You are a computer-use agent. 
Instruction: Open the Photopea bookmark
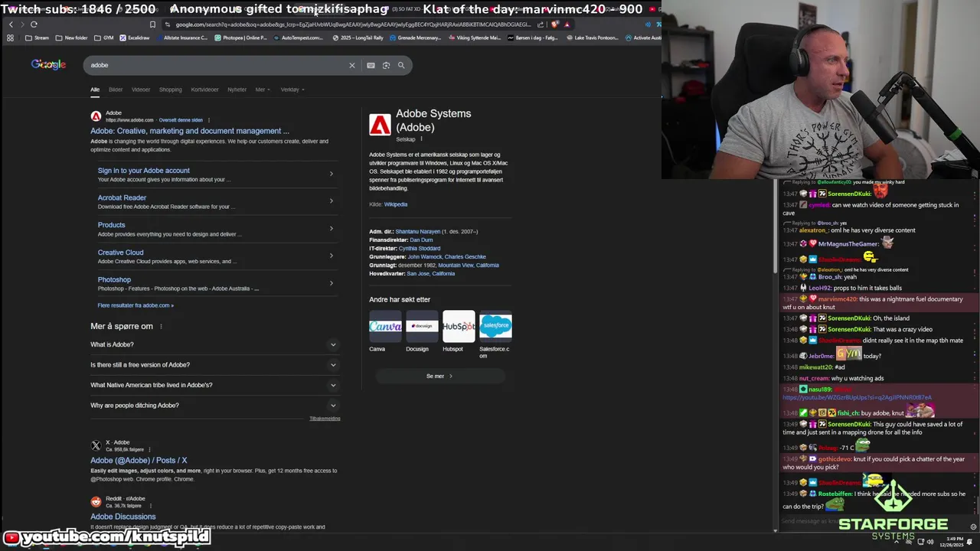[x=240, y=37]
